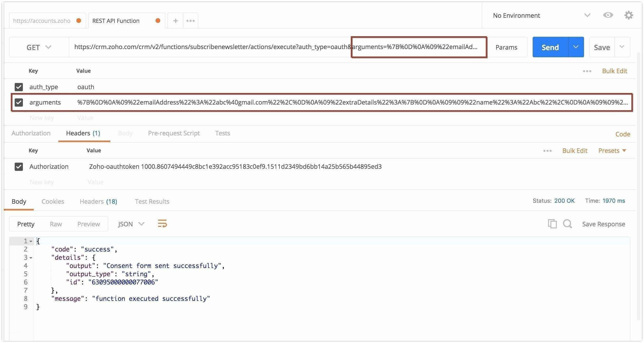Click the Save button for this request
The image size is (644, 343).
pyautogui.click(x=601, y=47)
